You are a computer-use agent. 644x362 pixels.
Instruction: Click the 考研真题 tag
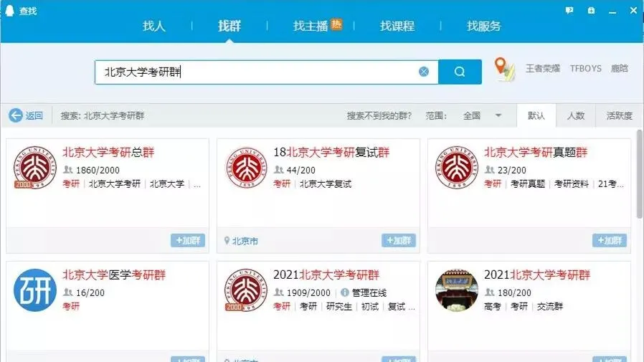(x=528, y=184)
